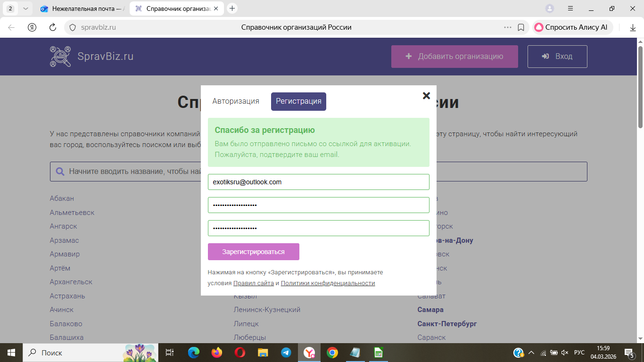644x362 pixels.
Task: Click the magnifier icon in city search
Action: (x=60, y=172)
